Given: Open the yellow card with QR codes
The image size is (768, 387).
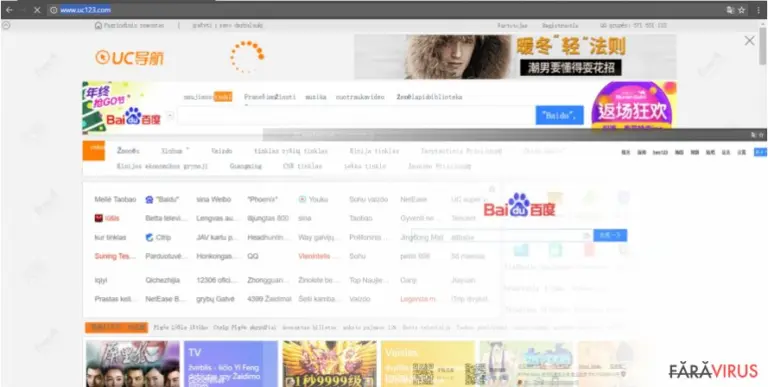Looking at the screenshot, I should [428, 364].
